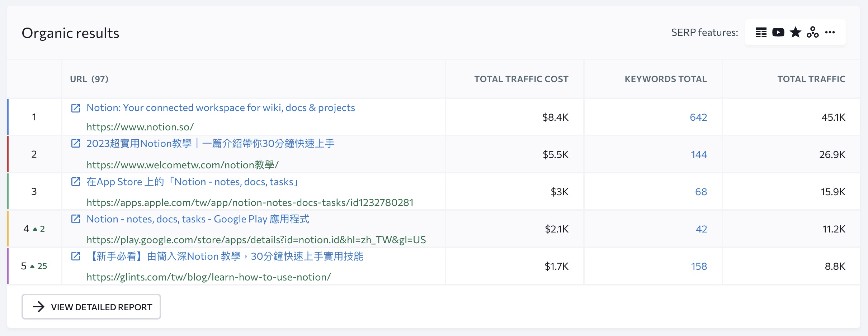
Task: Open keywords total 68 link
Action: point(701,192)
